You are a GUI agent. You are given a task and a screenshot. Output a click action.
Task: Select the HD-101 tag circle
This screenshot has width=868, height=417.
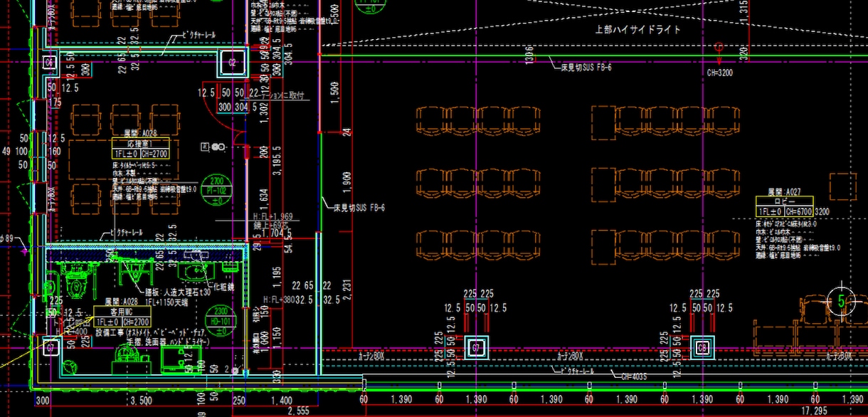pyautogui.click(x=221, y=321)
